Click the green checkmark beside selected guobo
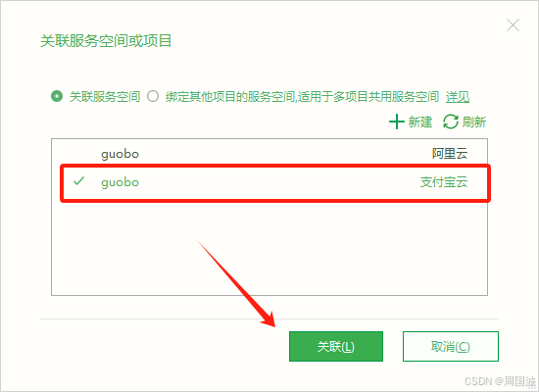The image size is (539, 392). (78, 181)
